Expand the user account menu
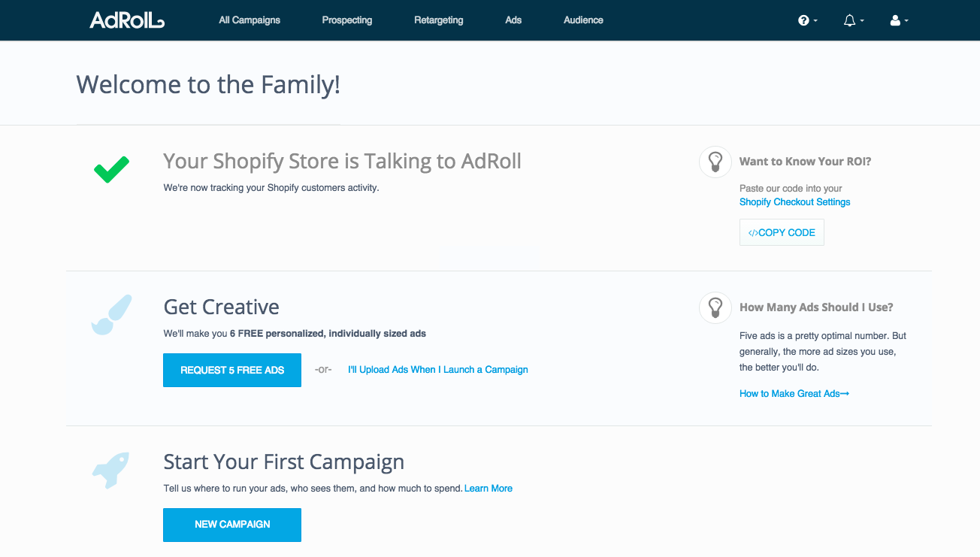This screenshot has width=980, height=557. (900, 20)
